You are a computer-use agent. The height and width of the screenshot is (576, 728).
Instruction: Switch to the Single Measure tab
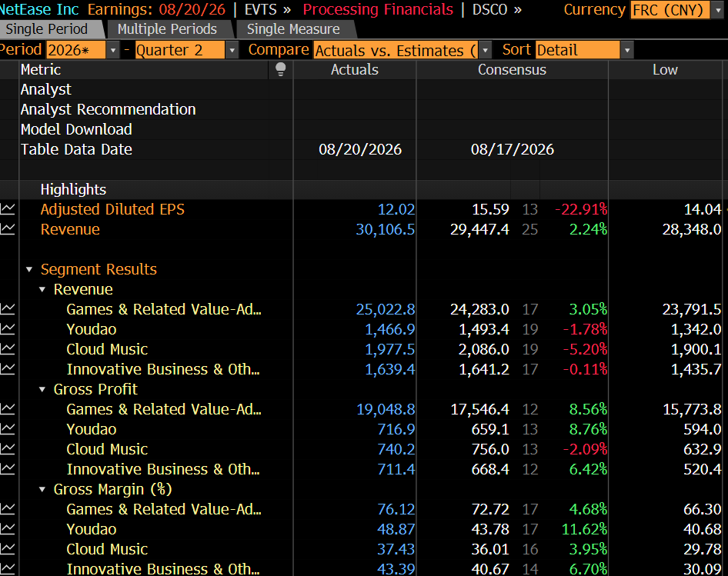pyautogui.click(x=293, y=29)
